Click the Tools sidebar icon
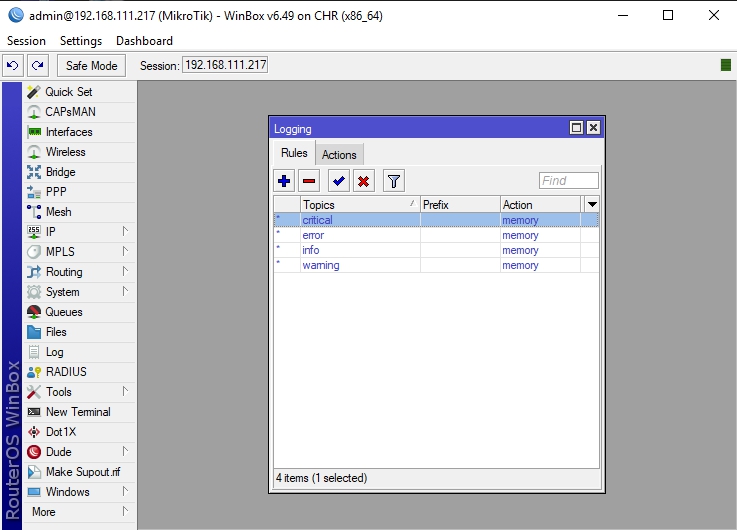This screenshot has width=737, height=530. pyautogui.click(x=34, y=392)
